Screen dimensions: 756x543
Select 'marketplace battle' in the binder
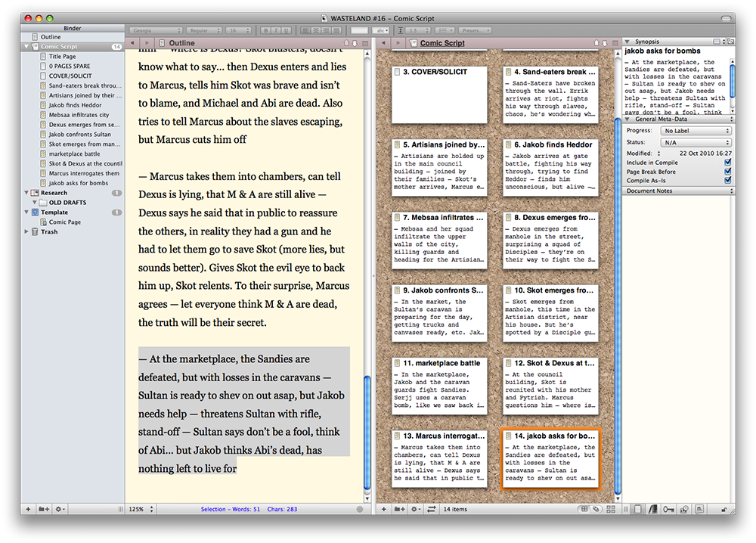pos(74,154)
